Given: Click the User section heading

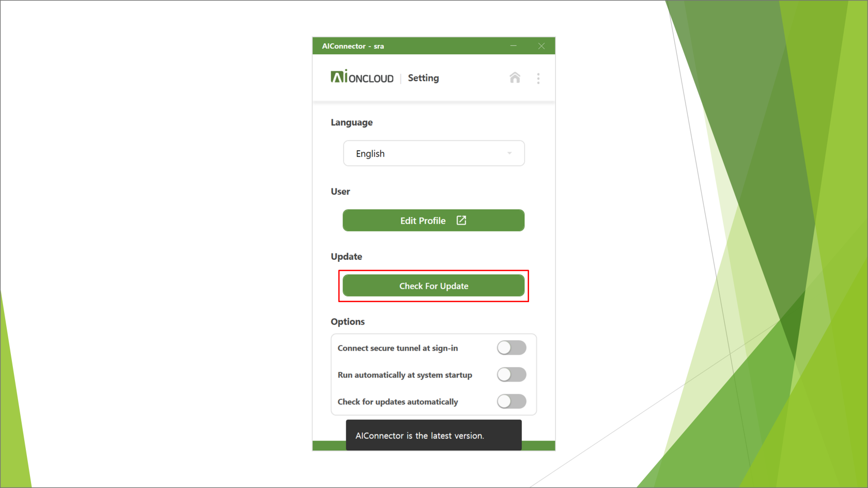Looking at the screenshot, I should tap(340, 192).
